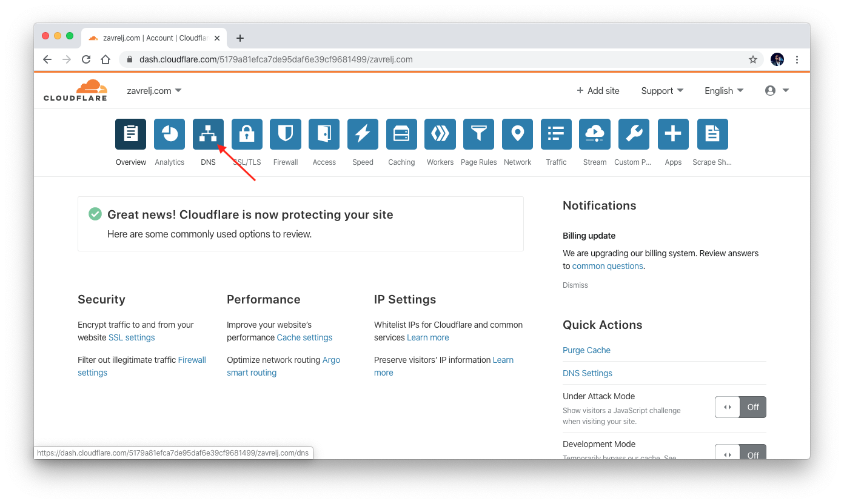Go to browser home page icon

[x=105, y=59]
